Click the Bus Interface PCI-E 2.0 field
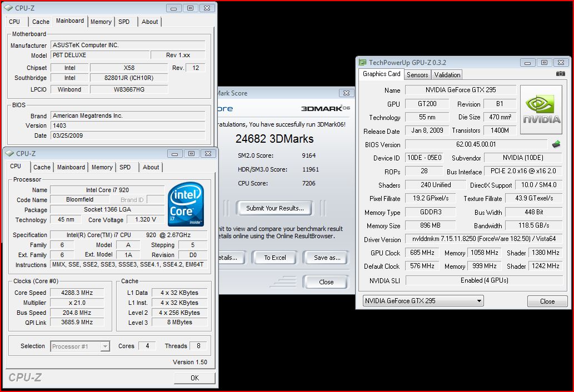Image resolution: width=574 pixels, height=392 pixels. click(x=523, y=171)
